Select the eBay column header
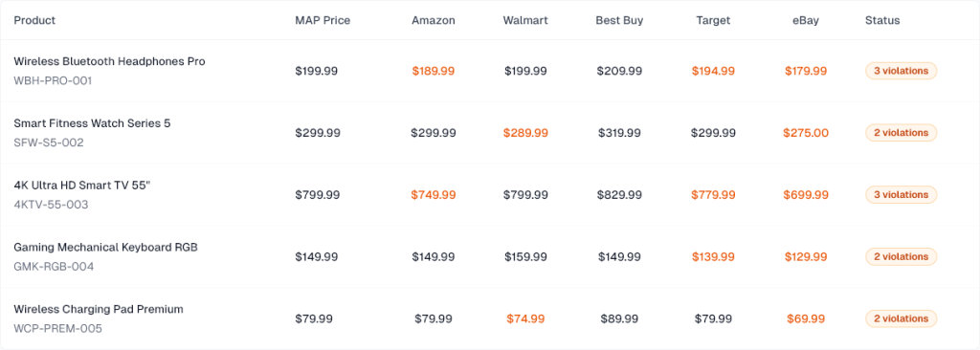 806,20
